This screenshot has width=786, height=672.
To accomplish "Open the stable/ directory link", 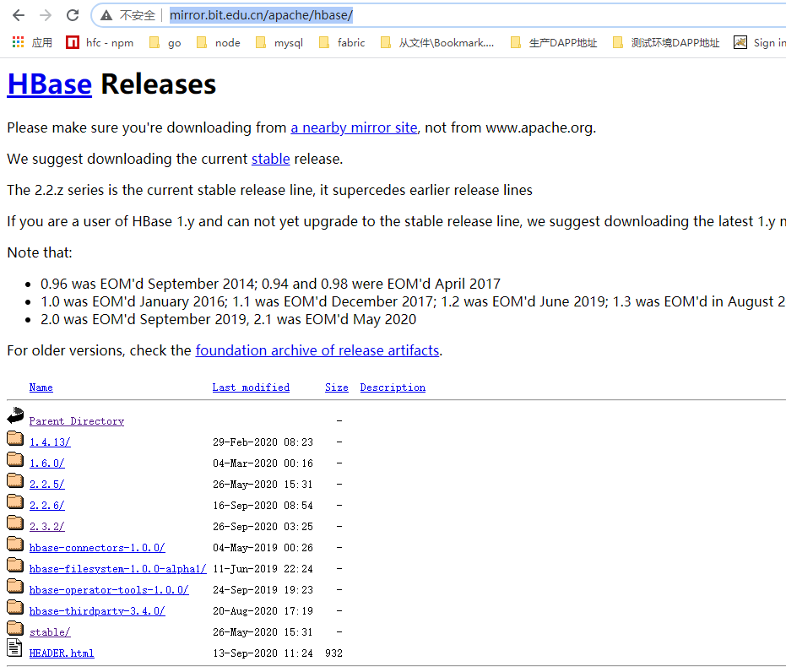I will point(50,632).
